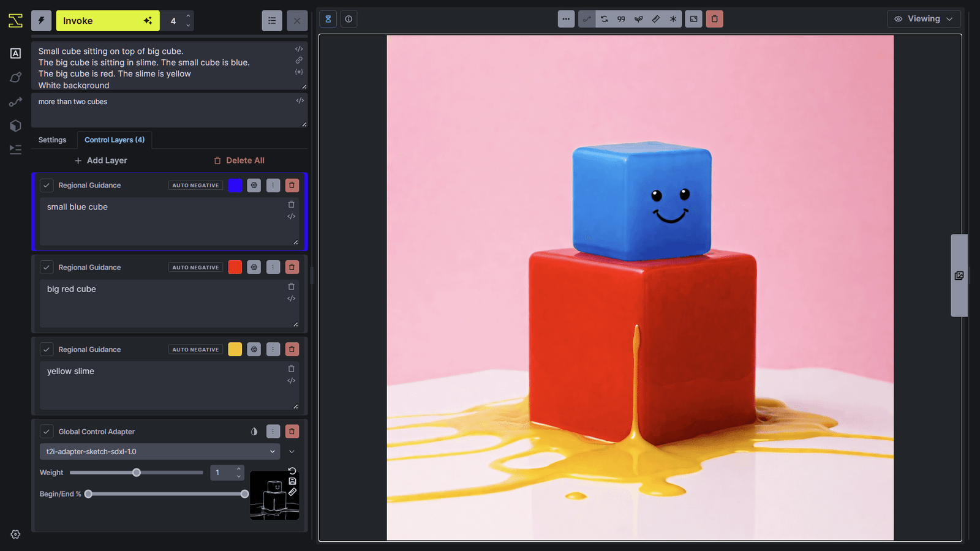This screenshot has height=551, width=980.
Task: Click the IP adapter icon on the small blue cube layer
Action: [x=254, y=185]
